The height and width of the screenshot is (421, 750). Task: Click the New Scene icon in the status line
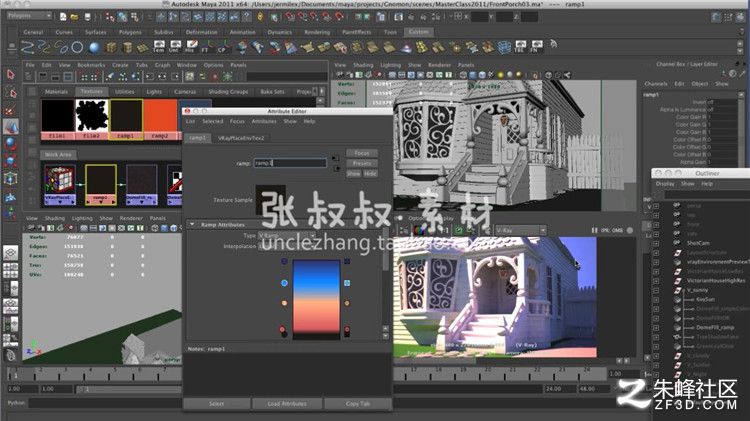[x=63, y=17]
